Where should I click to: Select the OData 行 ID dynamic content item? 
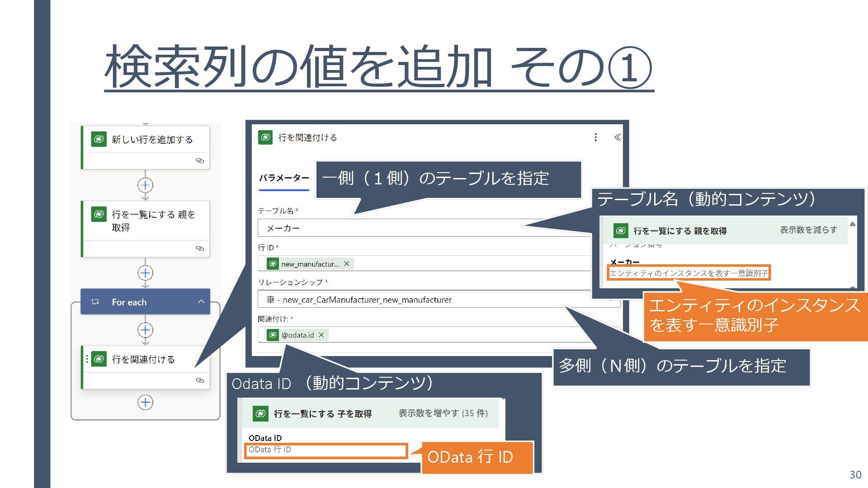(325, 450)
